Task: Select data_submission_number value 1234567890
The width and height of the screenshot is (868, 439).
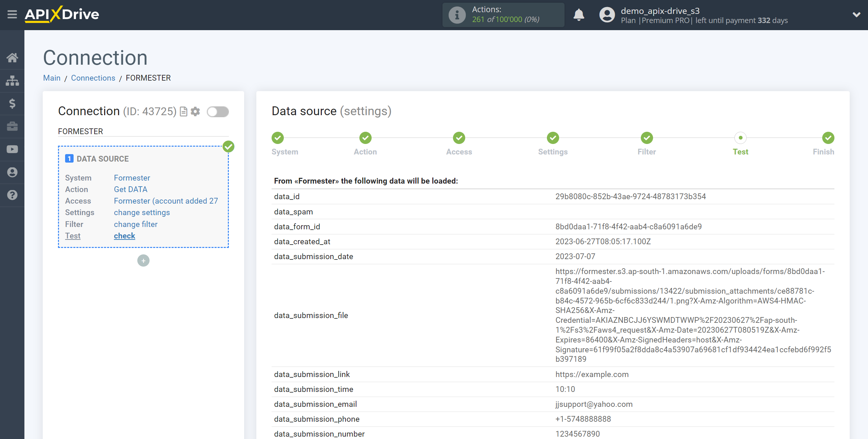Action: point(578,434)
